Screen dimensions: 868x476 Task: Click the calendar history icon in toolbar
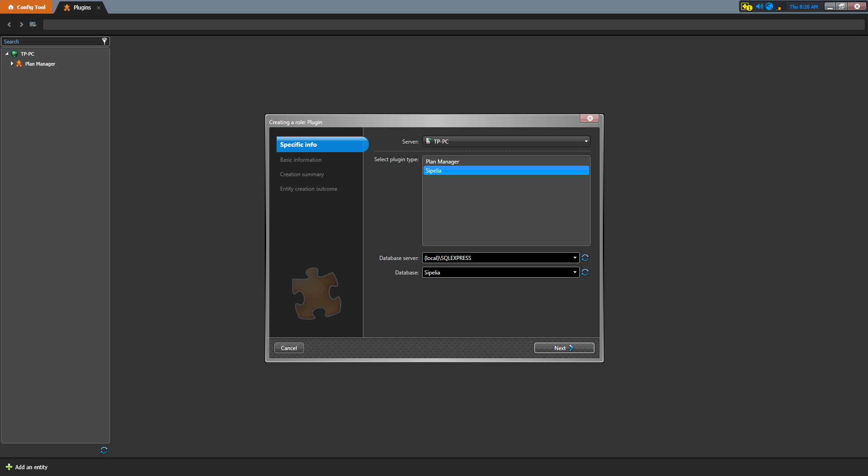click(x=33, y=24)
